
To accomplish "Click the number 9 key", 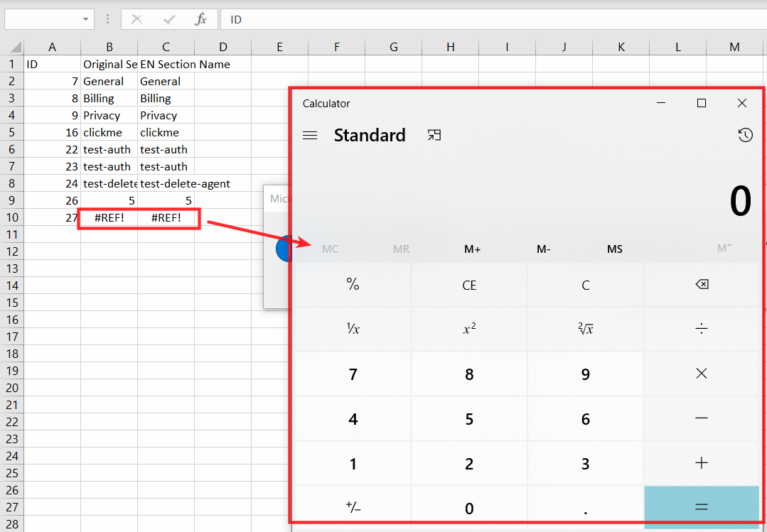I will (586, 374).
